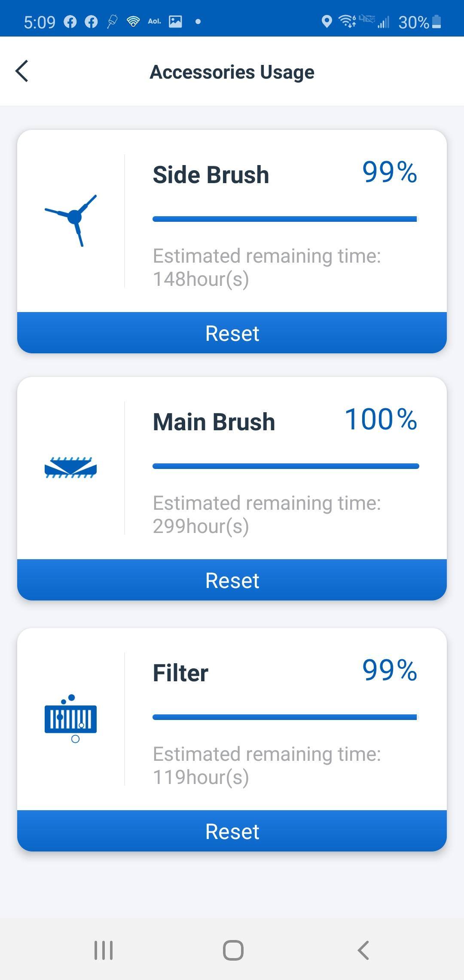Tap the Filter remaining time text
The width and height of the screenshot is (464, 980).
click(x=266, y=766)
